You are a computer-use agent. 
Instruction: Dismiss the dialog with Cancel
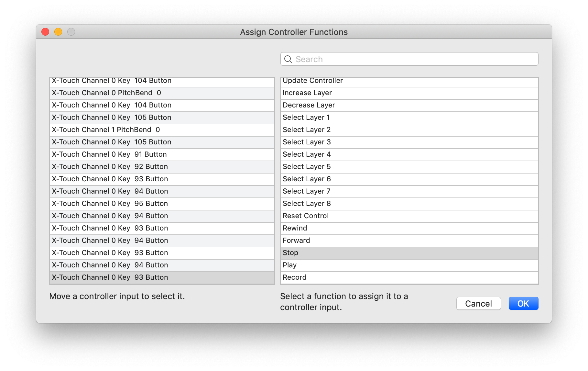(478, 303)
